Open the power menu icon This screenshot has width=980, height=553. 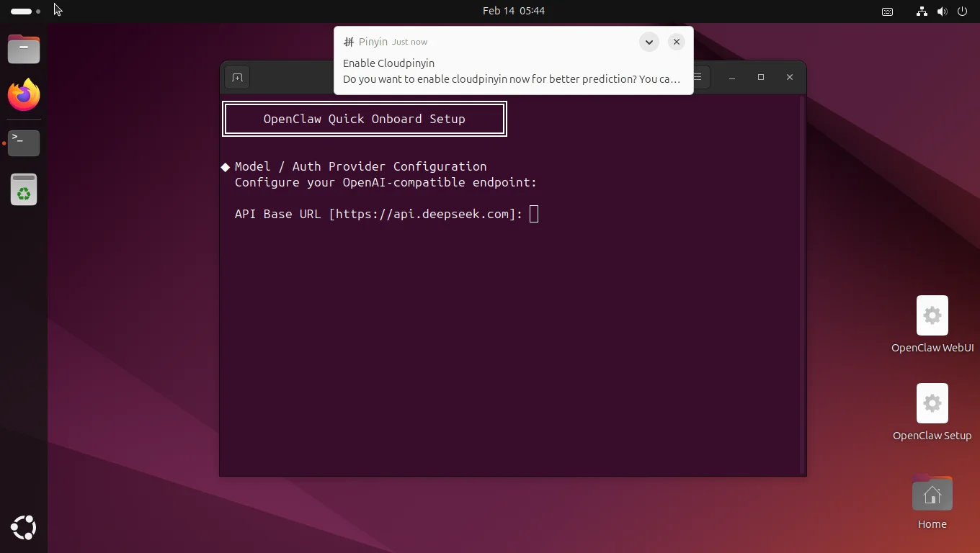(x=962, y=12)
